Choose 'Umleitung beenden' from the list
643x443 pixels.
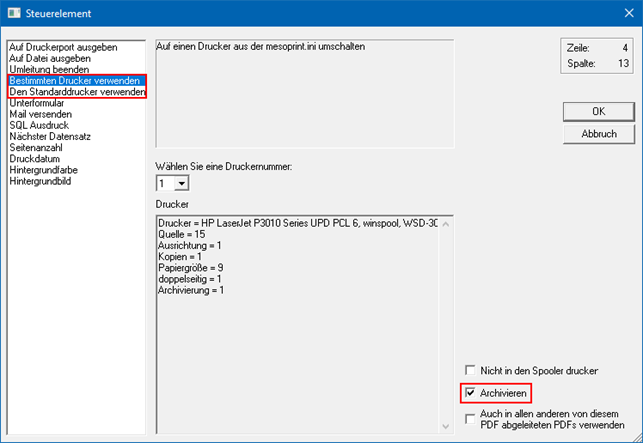pyautogui.click(x=48, y=69)
